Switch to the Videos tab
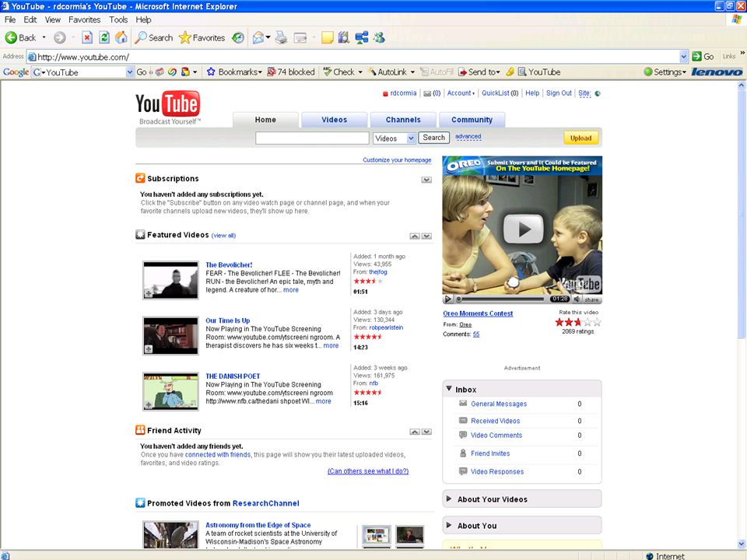Screen dimensions: 747x560 tap(335, 120)
